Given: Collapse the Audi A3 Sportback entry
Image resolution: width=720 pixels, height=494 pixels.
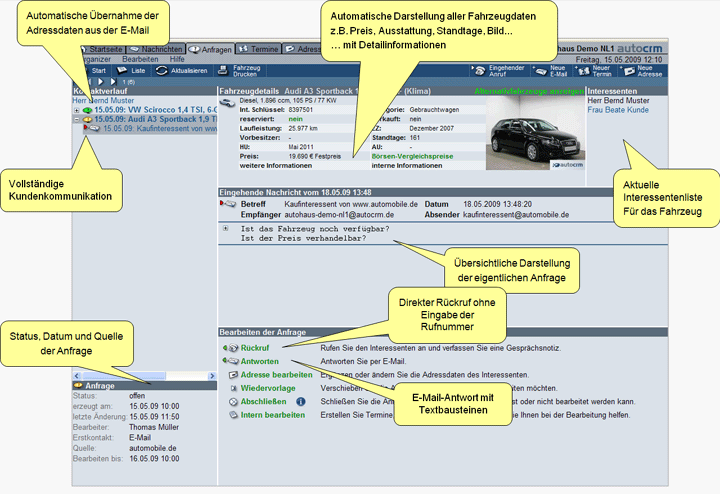Looking at the screenshot, I should (77, 119).
